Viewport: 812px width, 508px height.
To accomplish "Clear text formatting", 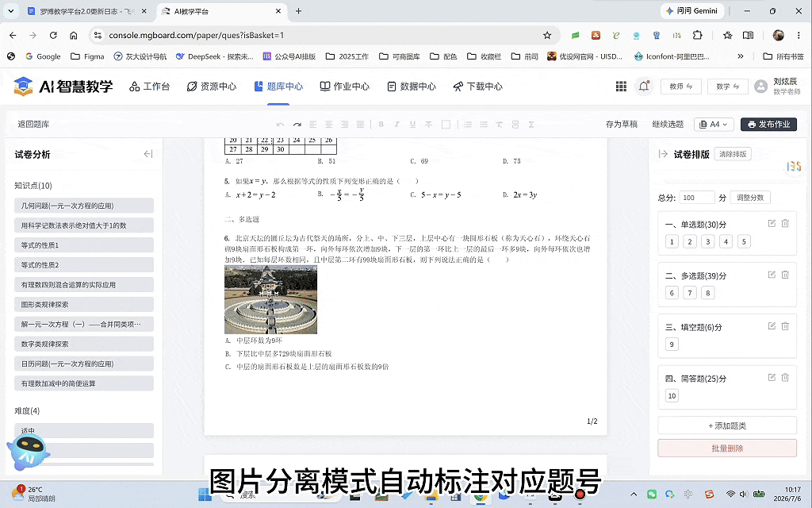I will click(500, 125).
